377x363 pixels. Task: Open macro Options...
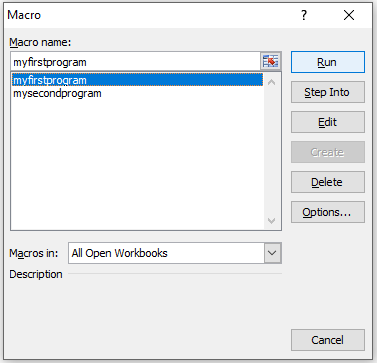click(328, 212)
